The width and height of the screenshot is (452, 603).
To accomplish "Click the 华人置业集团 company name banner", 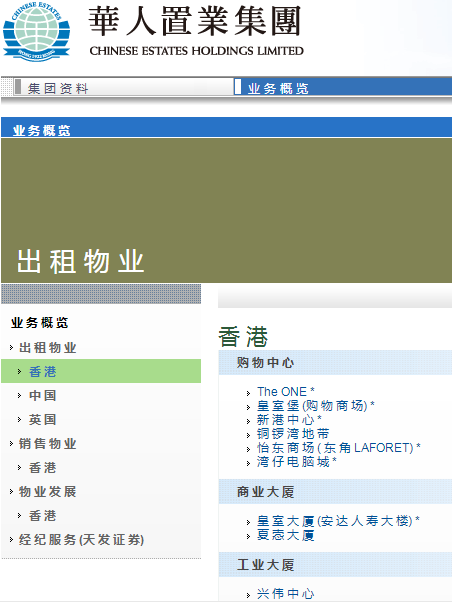I will [195, 31].
